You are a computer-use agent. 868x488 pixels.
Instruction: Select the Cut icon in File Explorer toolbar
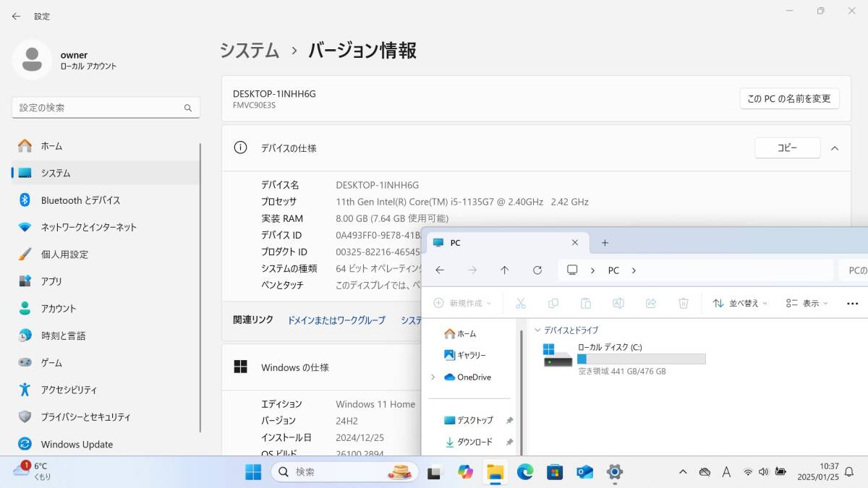click(x=520, y=302)
